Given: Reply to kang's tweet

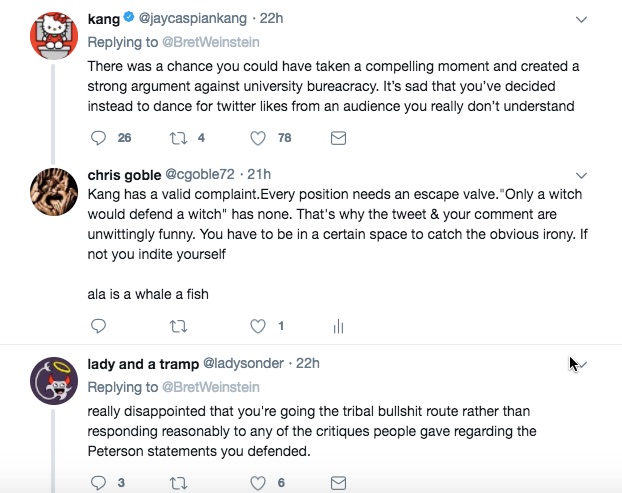Looking at the screenshot, I should (98, 138).
